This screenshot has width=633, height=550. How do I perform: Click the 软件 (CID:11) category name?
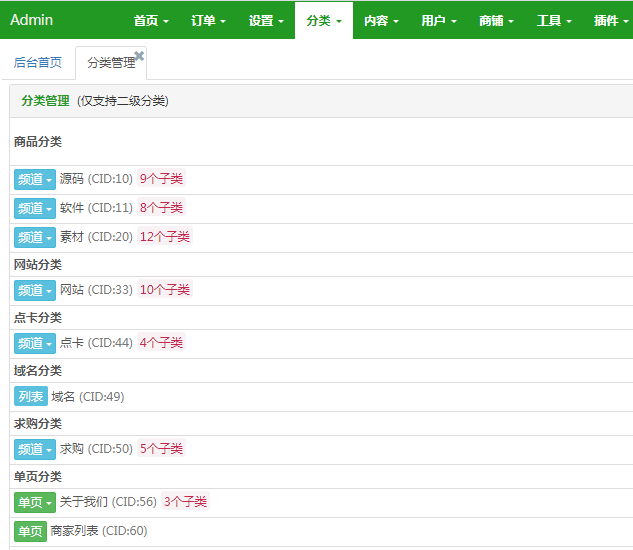click(x=96, y=208)
